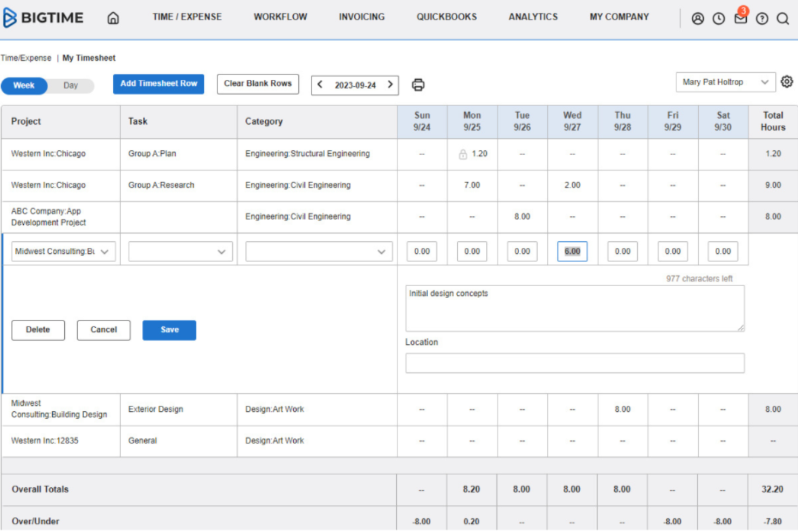Image resolution: width=798 pixels, height=532 pixels.
Task: Click the Mon 9/25 column header
Action: tap(472, 122)
